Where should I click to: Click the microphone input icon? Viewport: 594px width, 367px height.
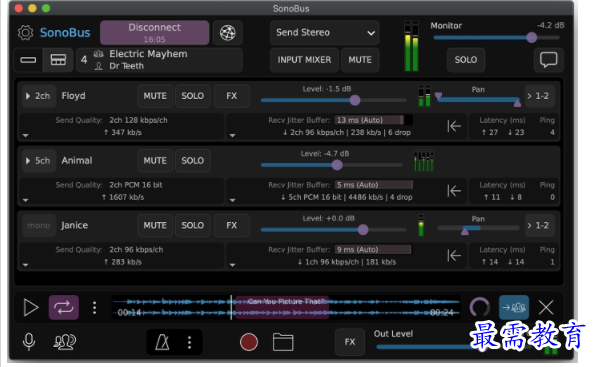[x=29, y=342]
